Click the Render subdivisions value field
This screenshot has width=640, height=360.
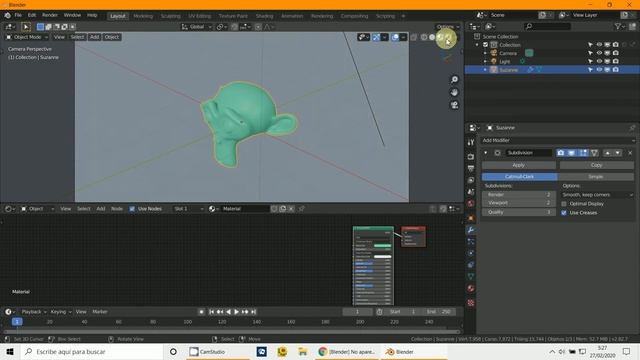519,195
